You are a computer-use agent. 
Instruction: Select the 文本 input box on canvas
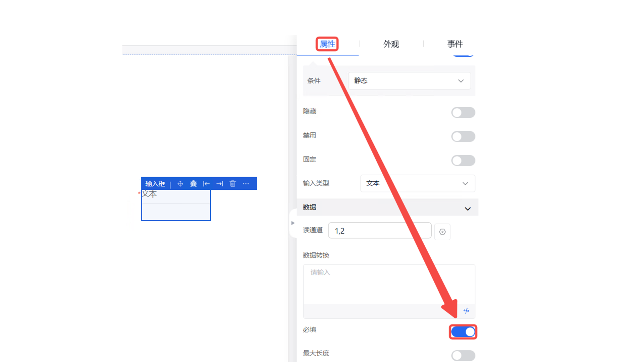click(x=176, y=205)
